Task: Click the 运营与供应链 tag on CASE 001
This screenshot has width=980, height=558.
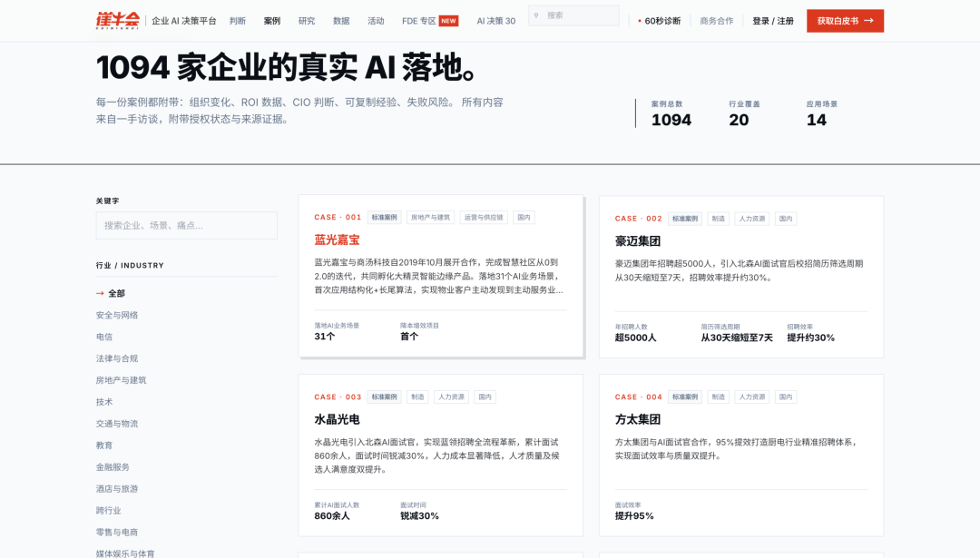Action: (x=484, y=218)
